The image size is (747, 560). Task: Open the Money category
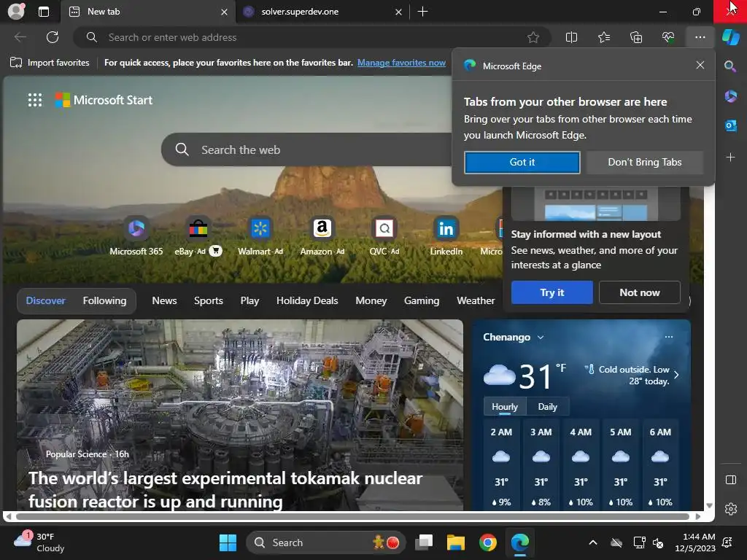point(371,300)
